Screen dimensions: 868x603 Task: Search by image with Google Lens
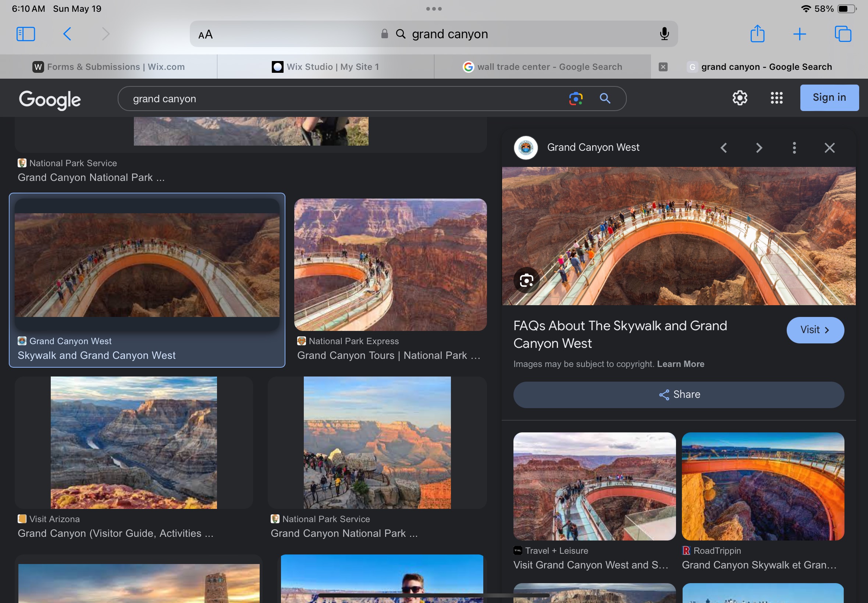pos(576,99)
